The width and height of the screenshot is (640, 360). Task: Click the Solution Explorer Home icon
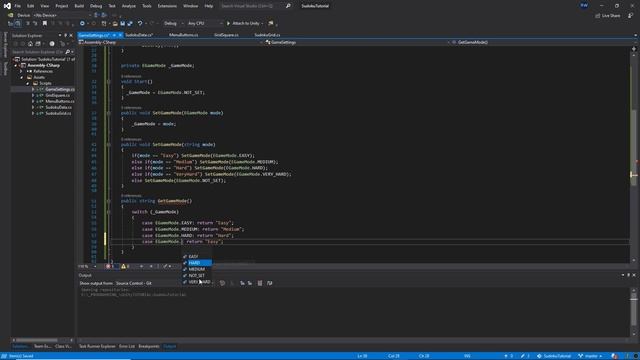[30, 44]
